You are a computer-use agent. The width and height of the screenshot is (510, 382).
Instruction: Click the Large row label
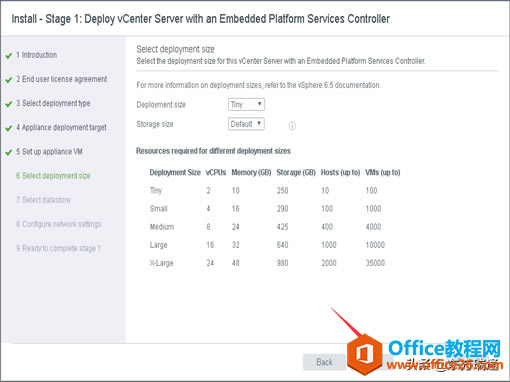158,245
